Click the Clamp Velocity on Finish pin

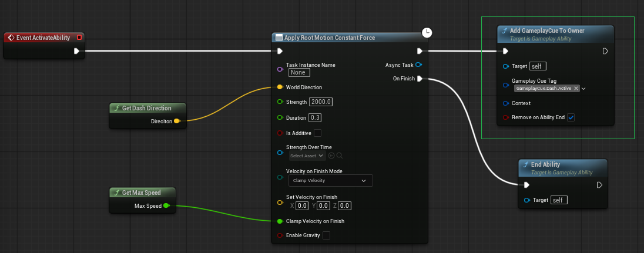coord(280,221)
